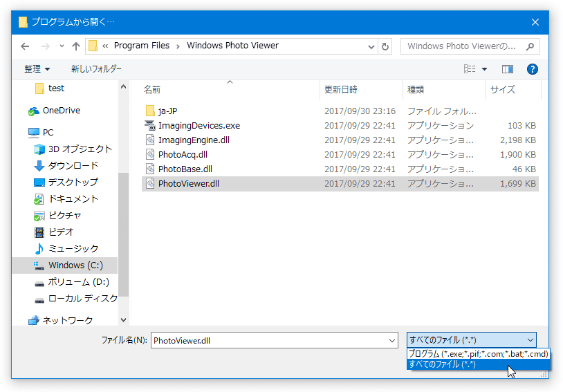This screenshot has width=563, height=392.
Task: Click in the ファイル名 input field
Action: (269, 340)
